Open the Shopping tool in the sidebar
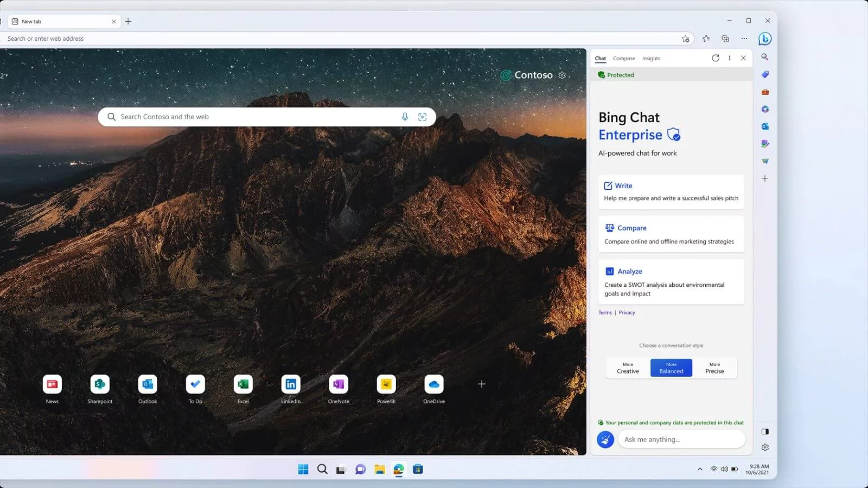The image size is (868, 488). click(x=765, y=74)
